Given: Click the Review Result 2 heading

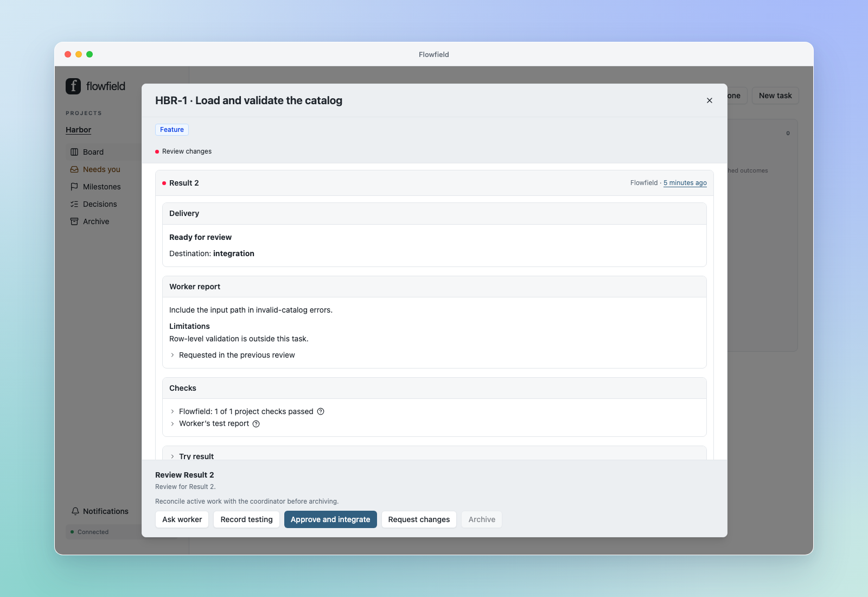Looking at the screenshot, I should [184, 475].
